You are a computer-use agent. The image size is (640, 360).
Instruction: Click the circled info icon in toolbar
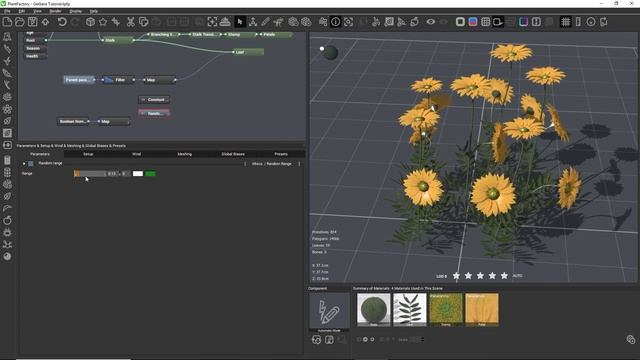tap(335, 22)
